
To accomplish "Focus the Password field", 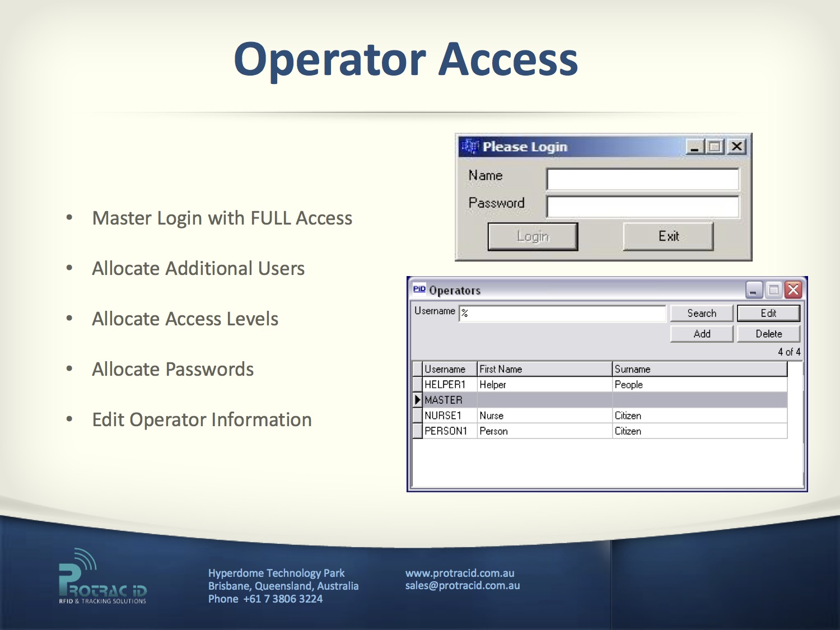I will click(642, 207).
